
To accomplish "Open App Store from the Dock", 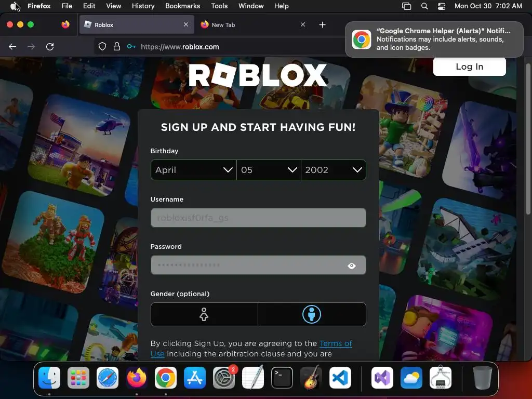I will tap(195, 378).
